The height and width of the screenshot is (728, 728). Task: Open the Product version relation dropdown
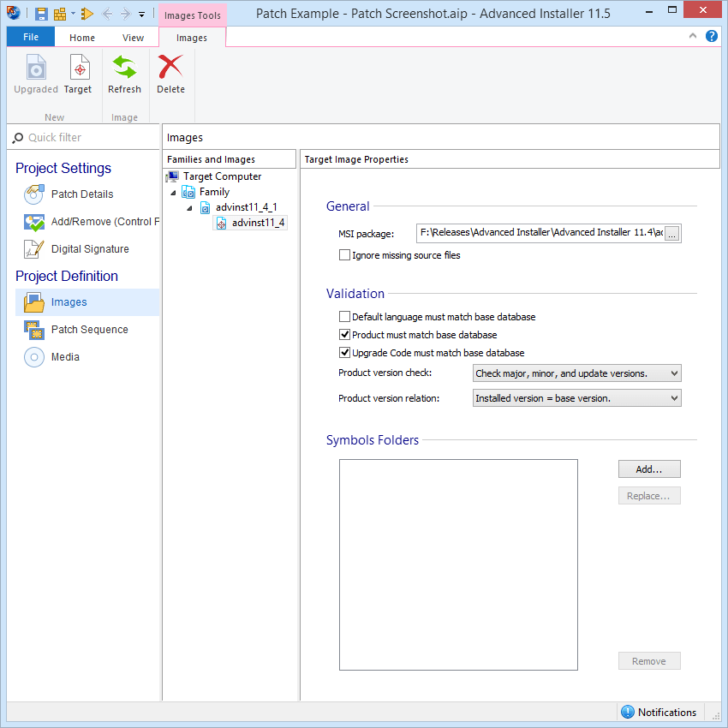click(x=672, y=397)
